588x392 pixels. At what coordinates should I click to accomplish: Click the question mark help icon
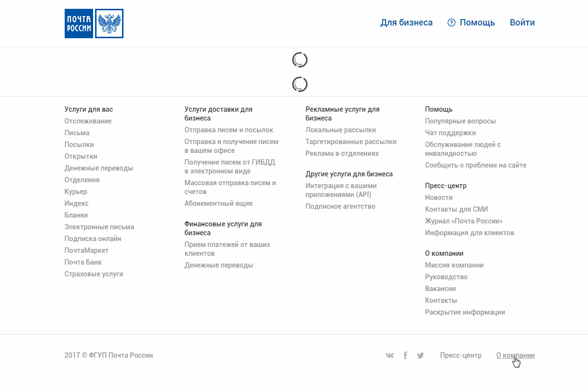[452, 23]
